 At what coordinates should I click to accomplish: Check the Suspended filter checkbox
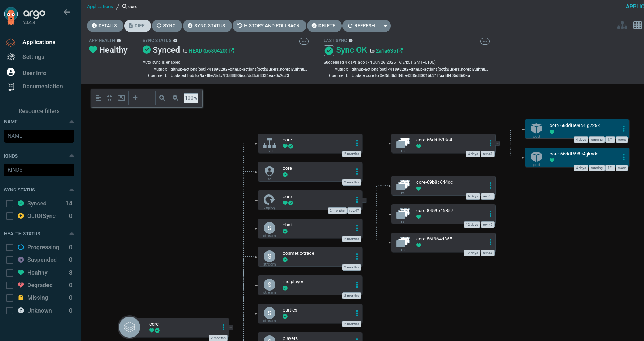pos(10,260)
